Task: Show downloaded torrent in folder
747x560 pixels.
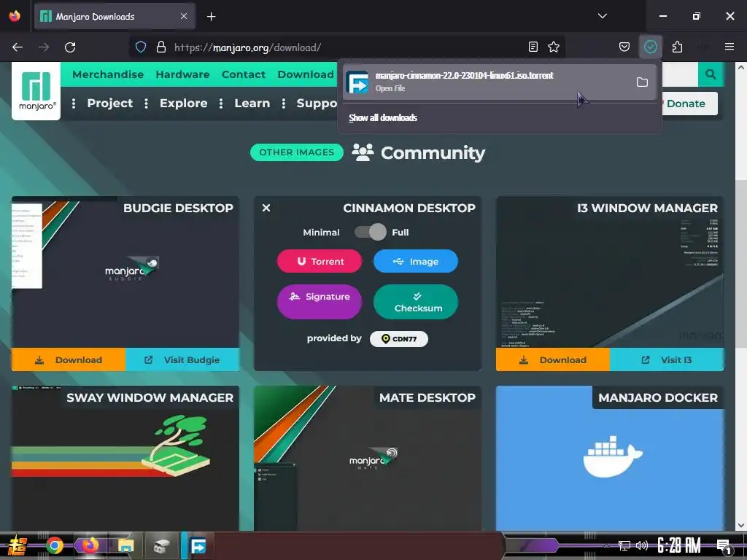Action: [642, 82]
